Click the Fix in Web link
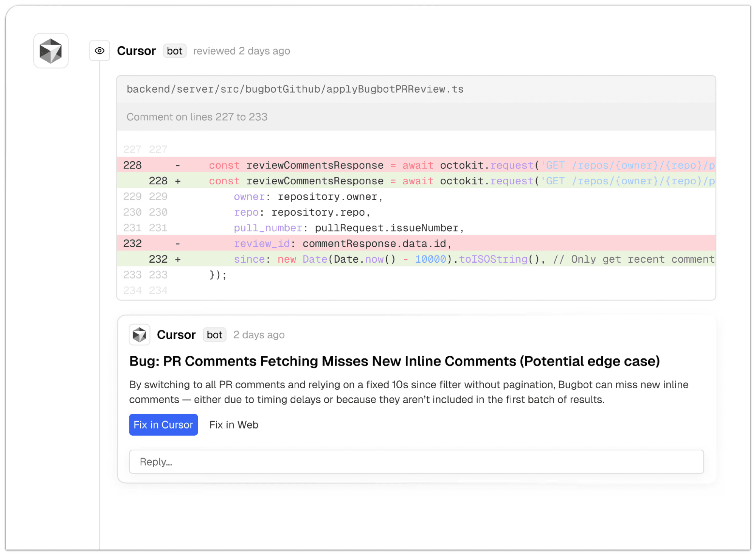The height and width of the screenshot is (556, 756). pos(233,425)
